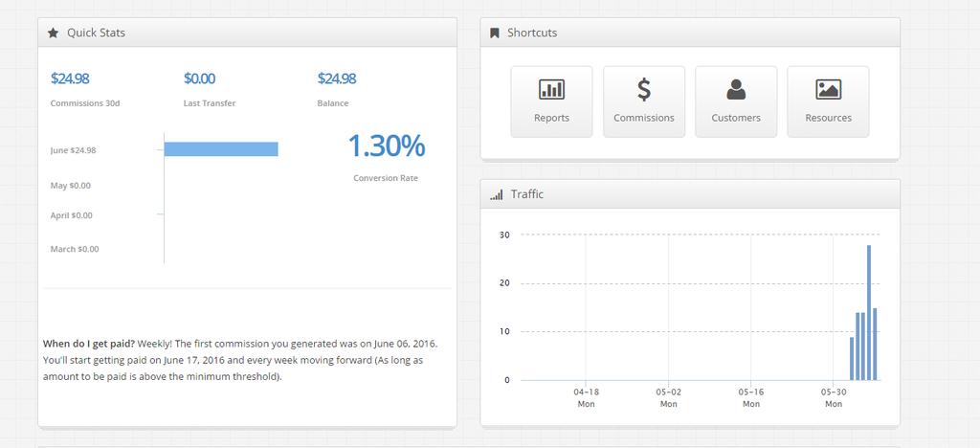Click the 05-16 Mon axis label
This screenshot has width=980, height=448.
[751, 398]
